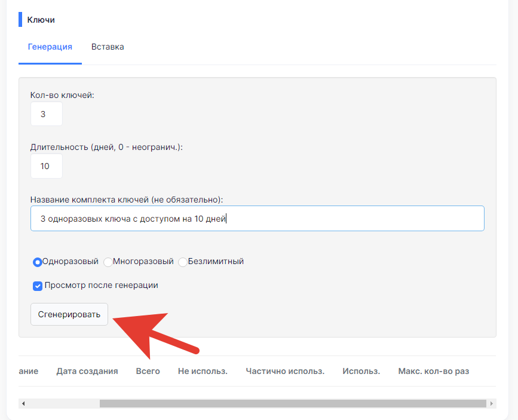Screen dimensions: 518x420
Task: Select the Безлимитный radio button
Action: click(183, 262)
